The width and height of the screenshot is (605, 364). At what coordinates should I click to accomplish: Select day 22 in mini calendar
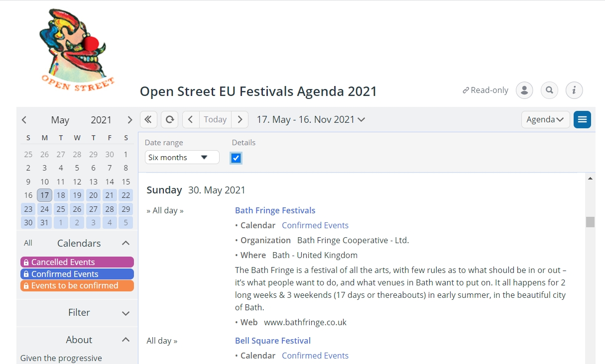pyautogui.click(x=126, y=195)
